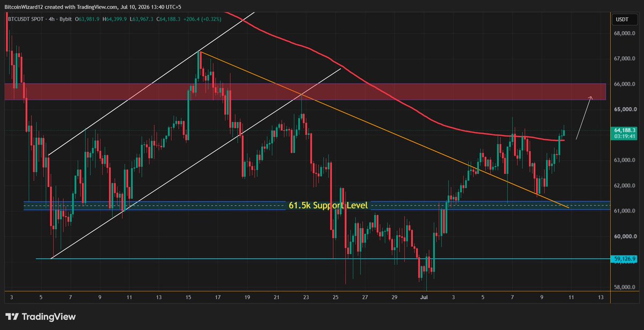The image size is (644, 330).
Task: Select the orange descending trendline
Action: (384, 129)
